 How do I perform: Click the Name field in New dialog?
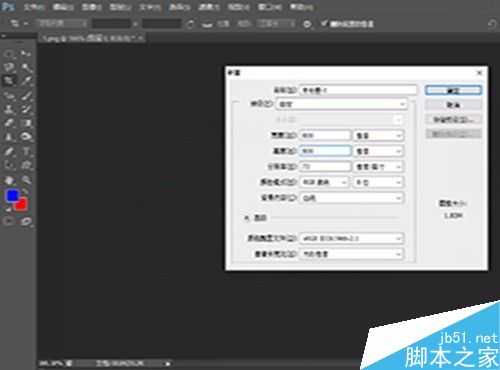tap(358, 90)
